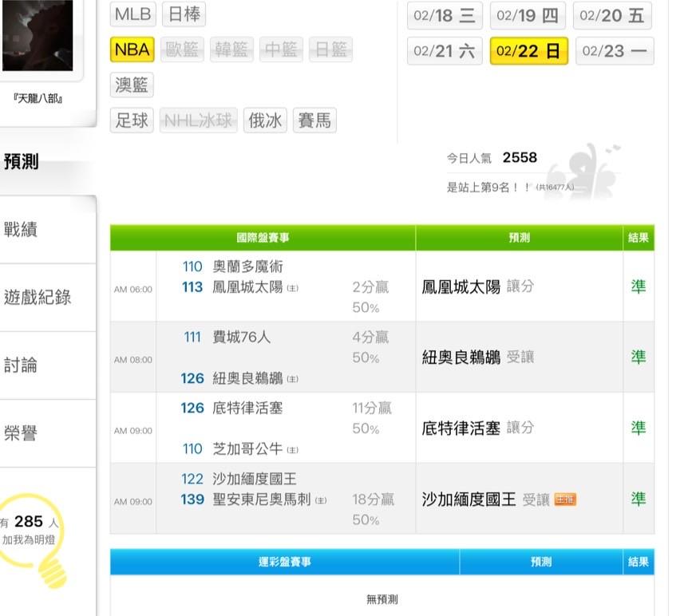Image resolution: width=676 pixels, height=616 pixels.
Task: Select the date 02/23 一
Action: click(x=614, y=51)
